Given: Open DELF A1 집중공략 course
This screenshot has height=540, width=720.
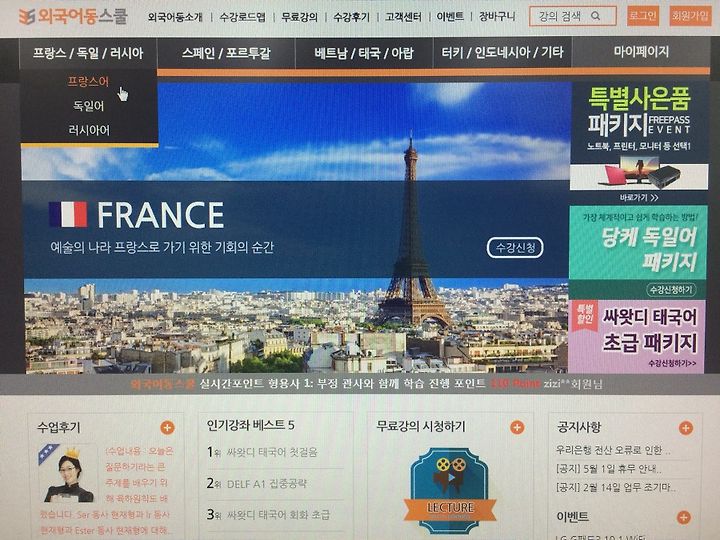Looking at the screenshot, I should tap(266, 484).
